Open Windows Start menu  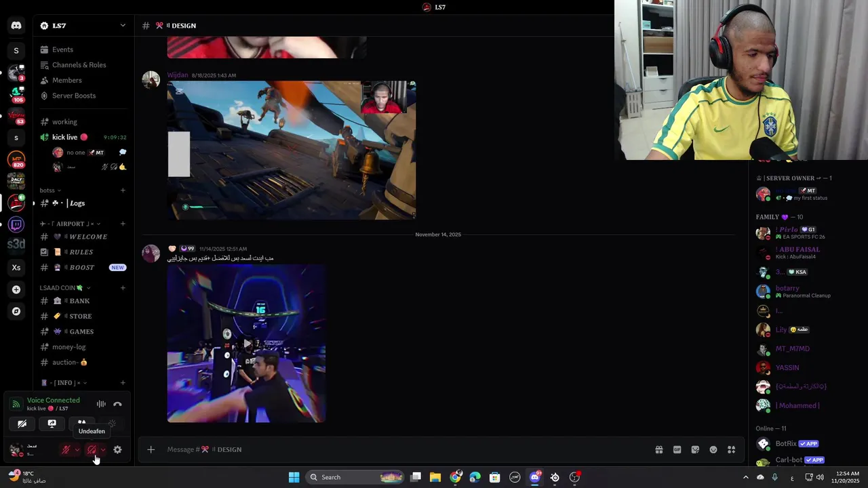point(294,477)
